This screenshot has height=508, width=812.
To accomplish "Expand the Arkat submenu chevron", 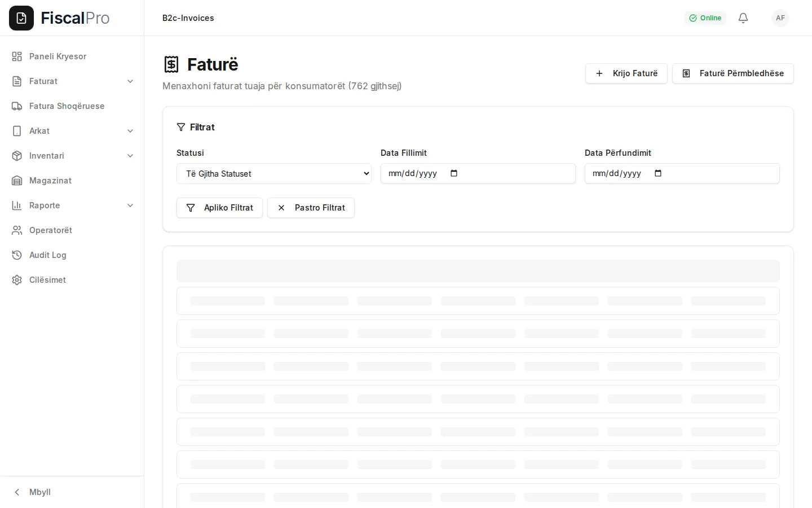I will [130, 131].
